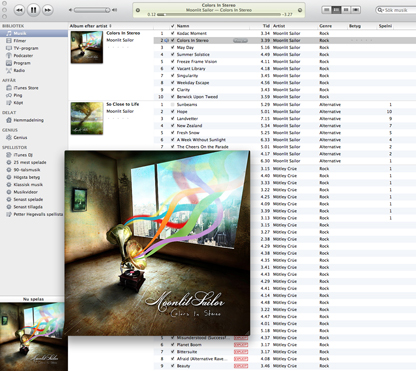Image resolution: width=416 pixels, height=371 pixels.
Task: Select Musik in the library sidebar
Action: click(x=34, y=33)
